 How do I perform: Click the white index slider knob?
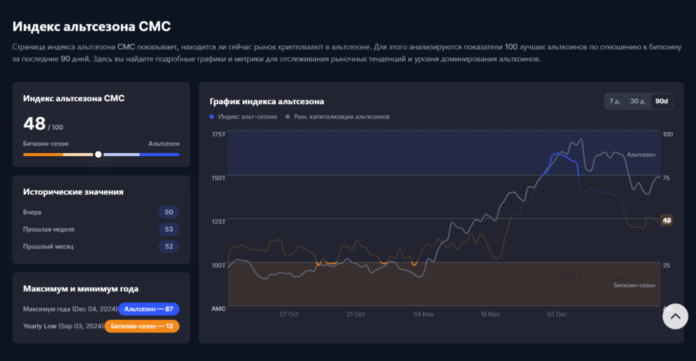(98, 155)
